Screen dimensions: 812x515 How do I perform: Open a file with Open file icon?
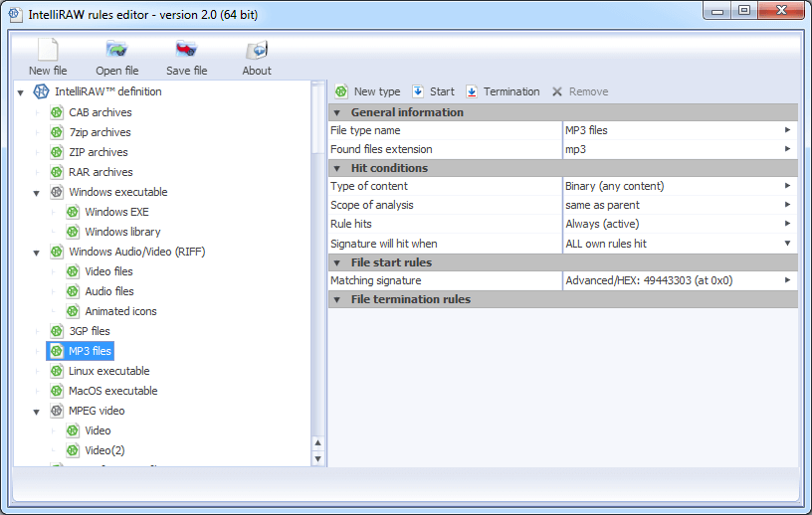pos(117,50)
